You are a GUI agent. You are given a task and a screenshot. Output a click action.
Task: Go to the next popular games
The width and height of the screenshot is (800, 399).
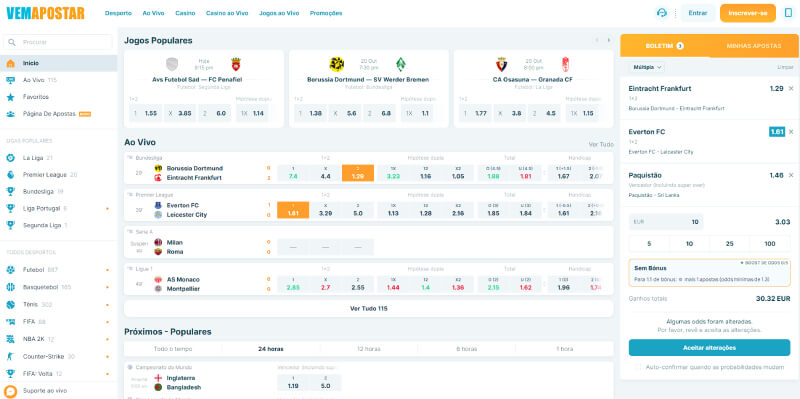608,40
